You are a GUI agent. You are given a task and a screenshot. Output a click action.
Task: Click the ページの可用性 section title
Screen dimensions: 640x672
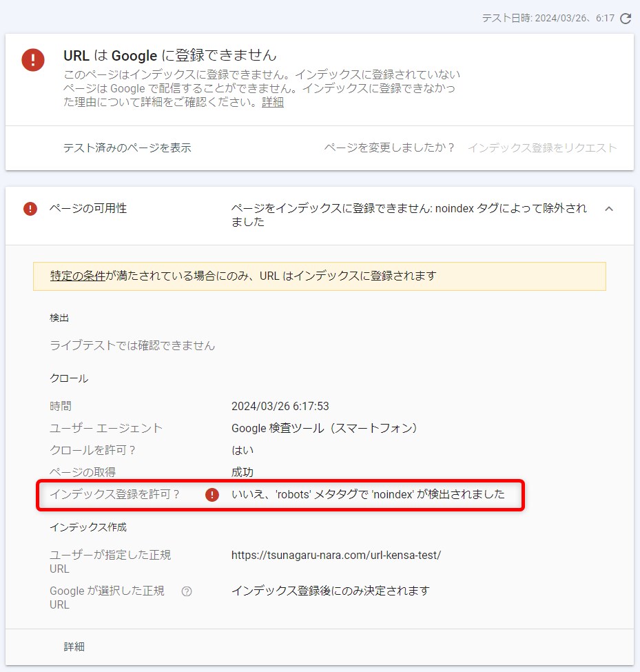[x=88, y=208]
